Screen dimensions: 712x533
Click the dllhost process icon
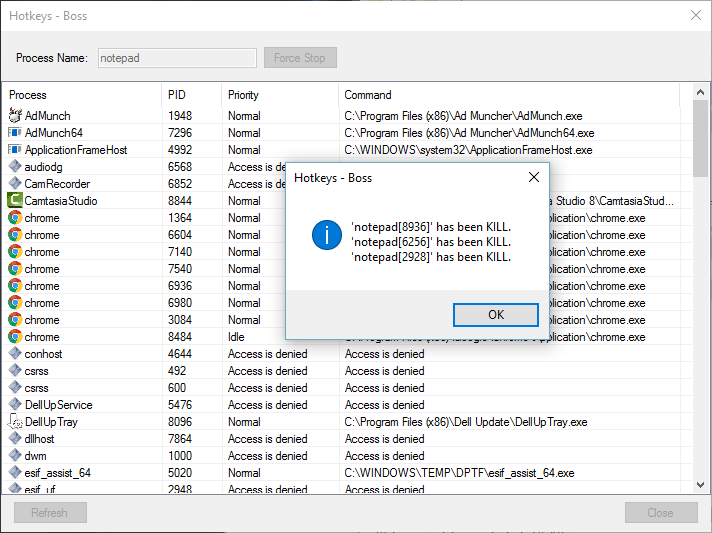pyautogui.click(x=15, y=439)
